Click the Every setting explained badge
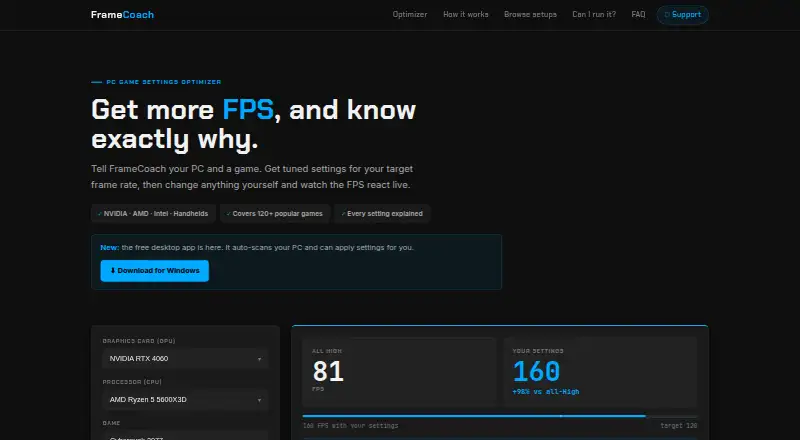 382,213
